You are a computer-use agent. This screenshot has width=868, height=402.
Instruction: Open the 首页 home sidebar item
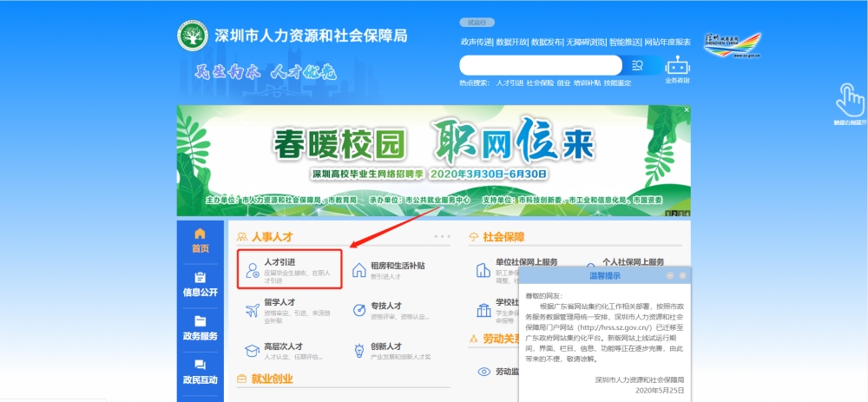tap(200, 241)
